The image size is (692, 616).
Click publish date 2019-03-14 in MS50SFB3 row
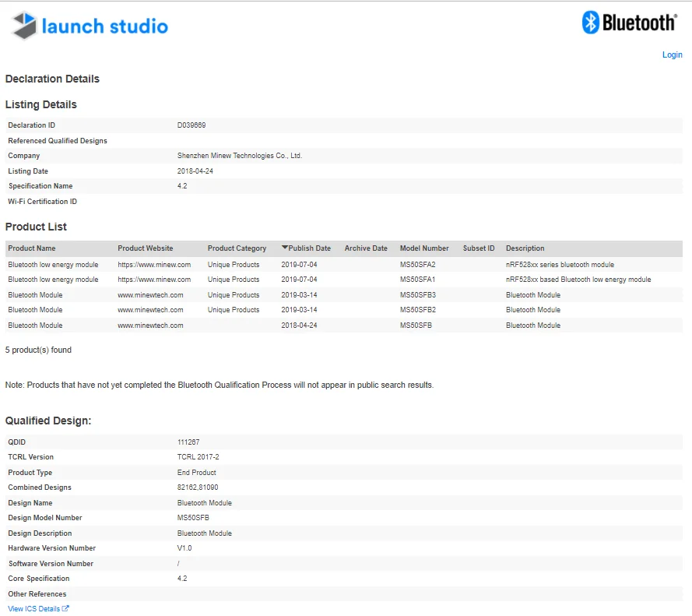[x=299, y=295]
